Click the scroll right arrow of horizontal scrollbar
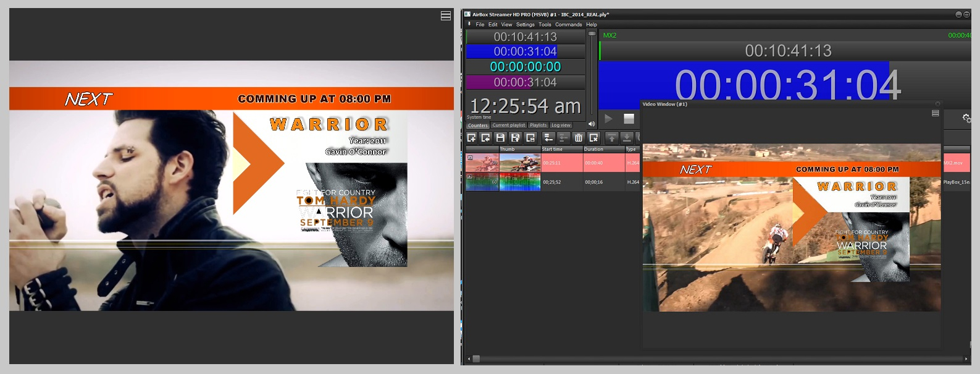This screenshot has width=980, height=374. pyautogui.click(x=966, y=359)
